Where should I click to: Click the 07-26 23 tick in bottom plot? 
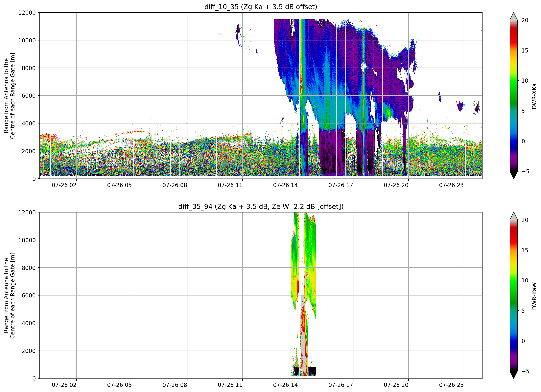pos(452,385)
